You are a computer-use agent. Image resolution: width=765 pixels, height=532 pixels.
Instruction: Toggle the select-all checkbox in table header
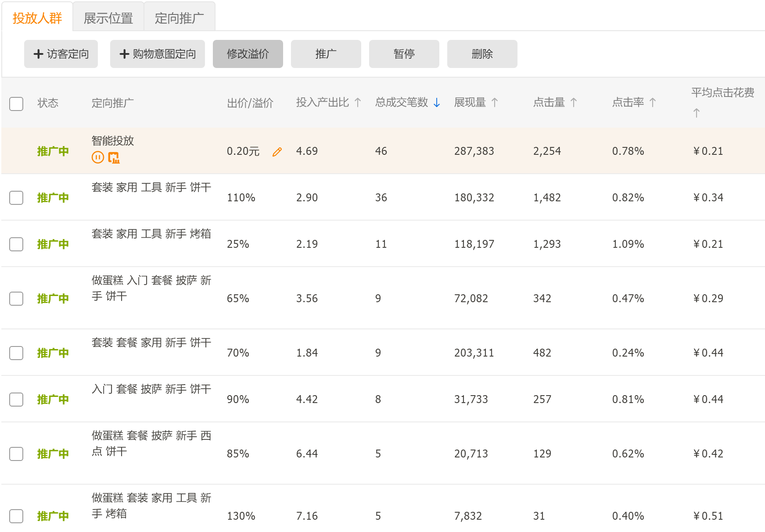pos(16,104)
